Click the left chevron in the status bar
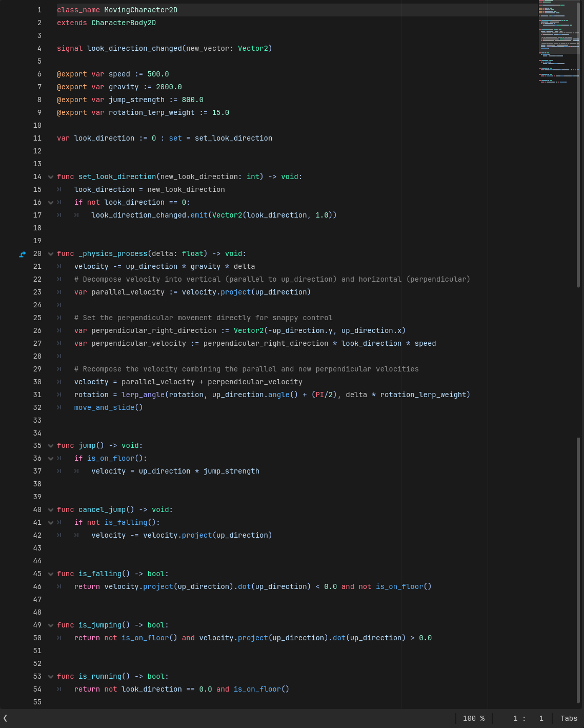Screen dimensions: 584x728 5,718
